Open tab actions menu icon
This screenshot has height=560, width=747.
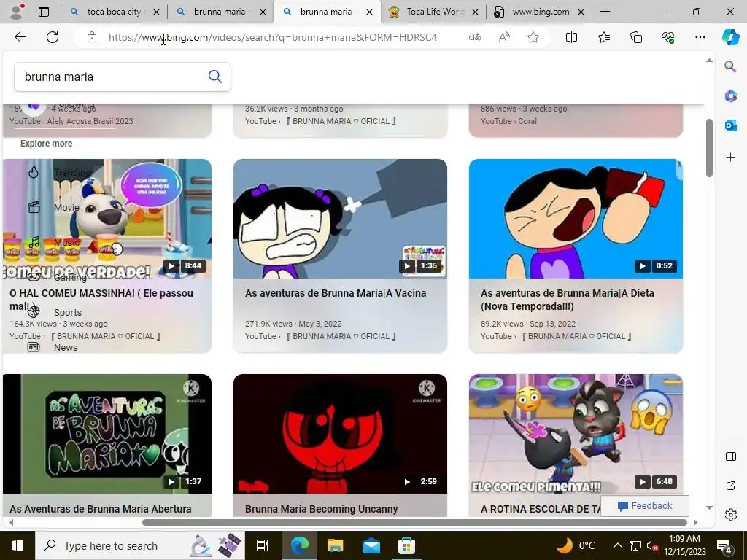point(43,12)
